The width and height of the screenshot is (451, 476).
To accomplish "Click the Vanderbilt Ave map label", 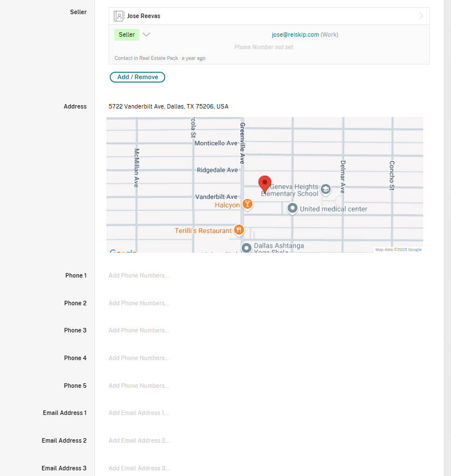I will coord(216,197).
